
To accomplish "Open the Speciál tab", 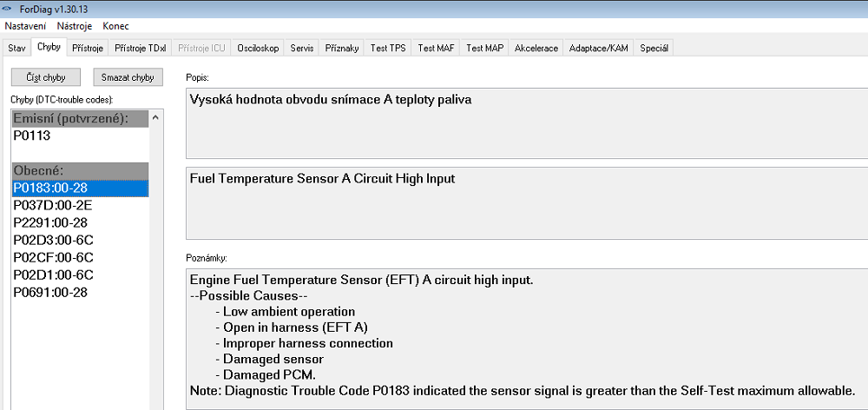I will coord(654,48).
